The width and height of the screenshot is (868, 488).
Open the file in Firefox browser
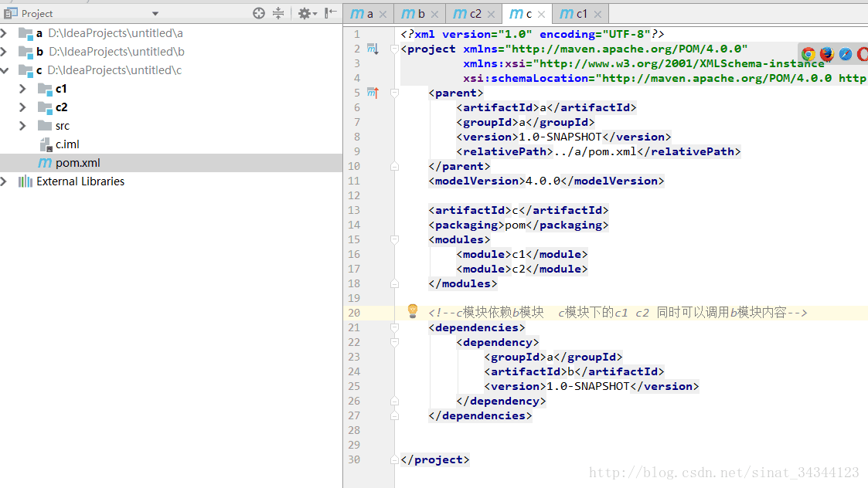pos(827,54)
